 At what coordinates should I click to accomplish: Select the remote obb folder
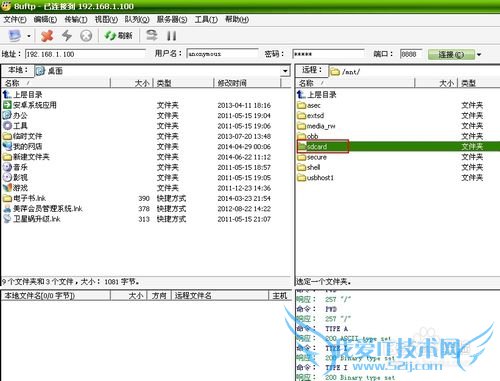coord(308,136)
